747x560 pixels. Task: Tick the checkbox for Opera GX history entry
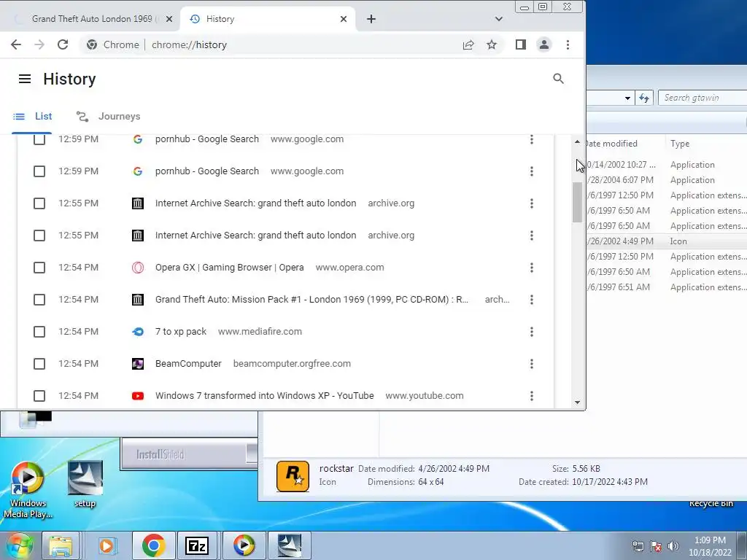click(x=39, y=268)
